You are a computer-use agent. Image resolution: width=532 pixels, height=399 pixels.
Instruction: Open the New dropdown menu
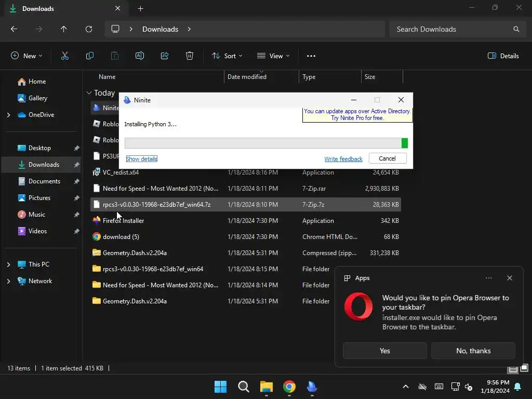pyautogui.click(x=26, y=56)
